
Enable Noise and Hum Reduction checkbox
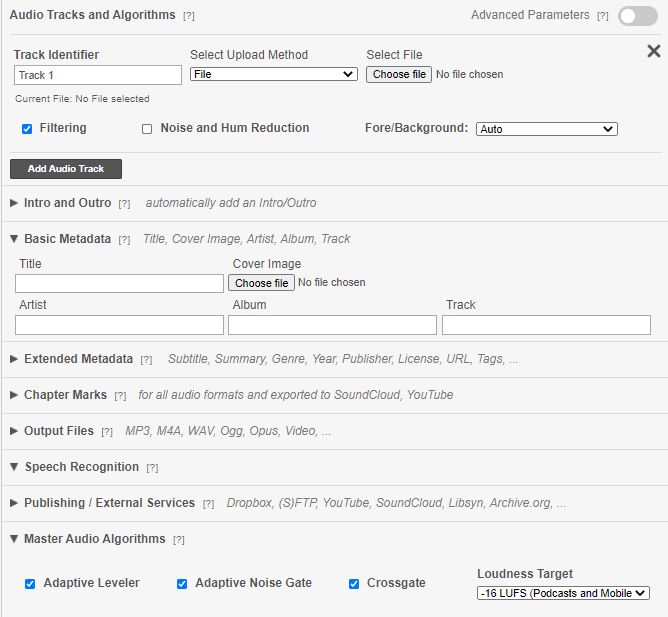[147, 129]
